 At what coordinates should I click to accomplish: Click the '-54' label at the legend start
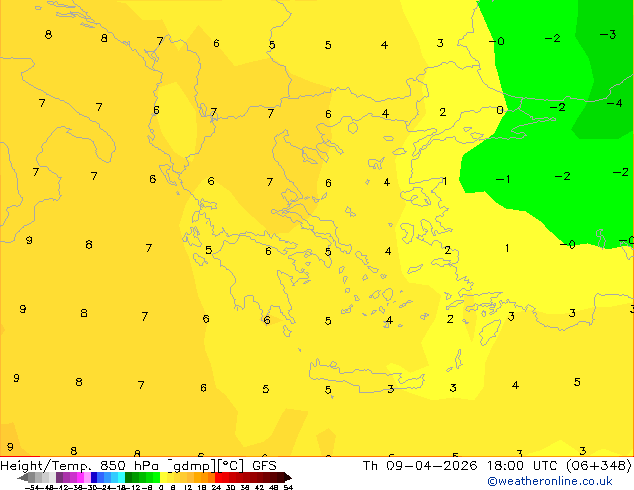(x=32, y=487)
